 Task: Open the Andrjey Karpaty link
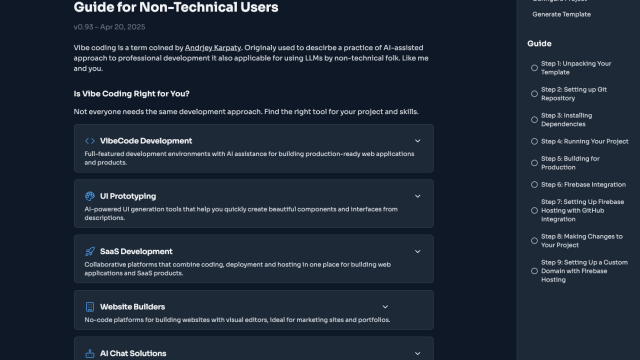pos(213,48)
